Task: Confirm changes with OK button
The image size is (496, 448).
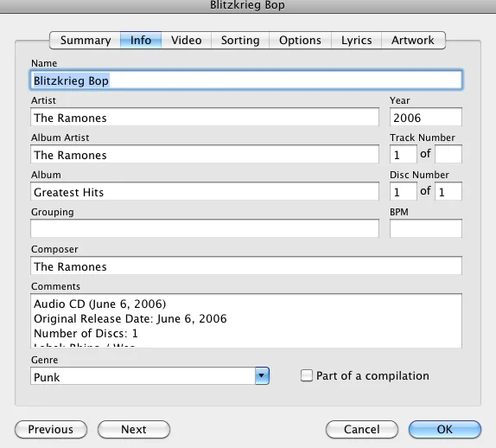Action: tap(445, 429)
